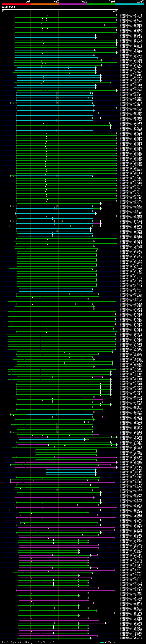Click the red 20% identity legend segment
This screenshot has width=146, height=644.
16,4
